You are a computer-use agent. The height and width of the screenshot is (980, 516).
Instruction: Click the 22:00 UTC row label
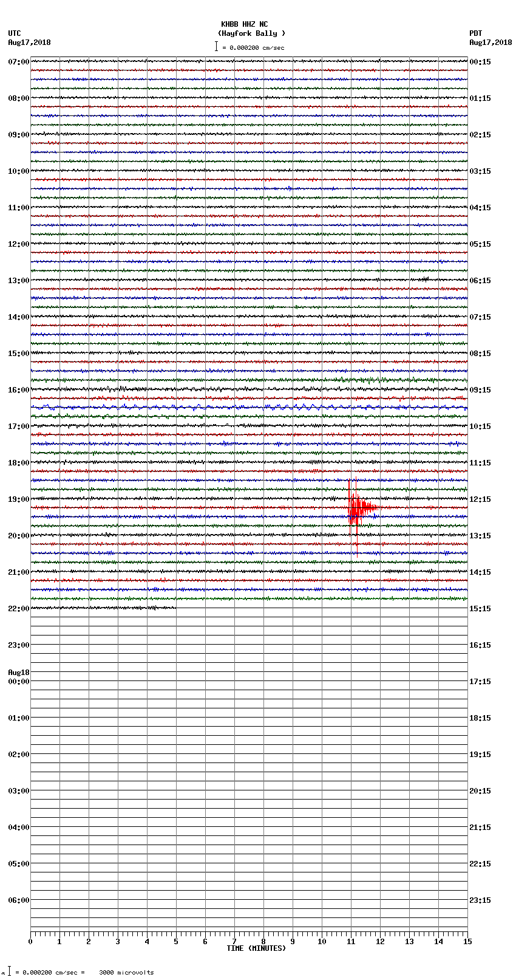[x=19, y=609]
